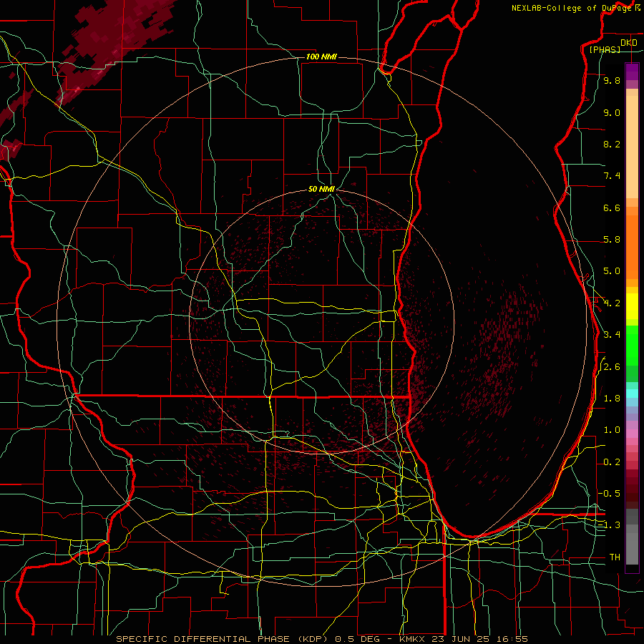The height and width of the screenshot is (644, 644).
Task: Click the 23 JUN 25 date text
Action: coord(462,639)
